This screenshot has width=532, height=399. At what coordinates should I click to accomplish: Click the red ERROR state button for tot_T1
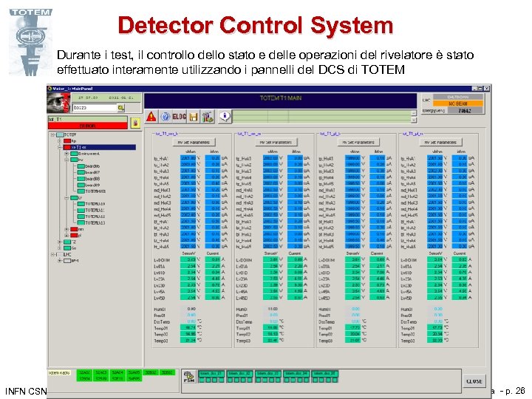pos(88,126)
